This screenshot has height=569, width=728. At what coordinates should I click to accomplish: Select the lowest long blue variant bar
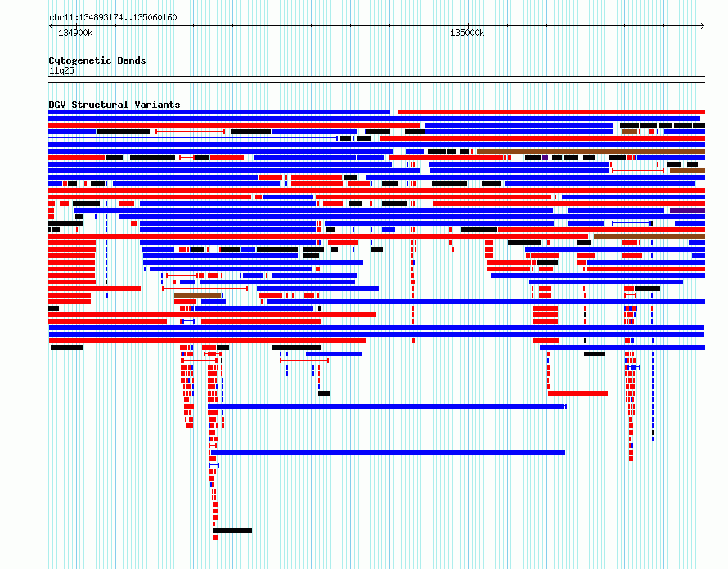click(388, 452)
